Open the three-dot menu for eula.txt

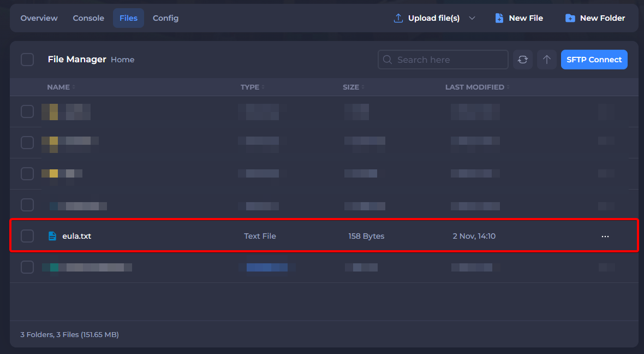[605, 236]
